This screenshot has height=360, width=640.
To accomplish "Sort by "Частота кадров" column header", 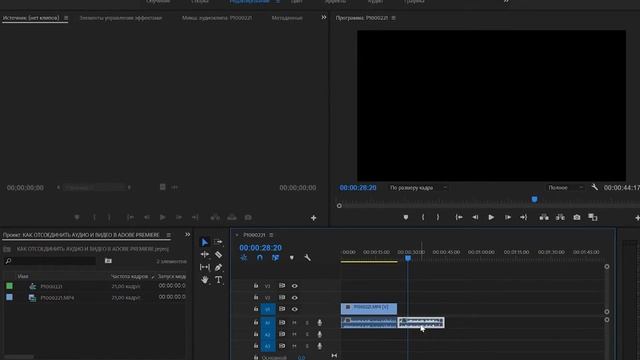I will [x=129, y=276].
